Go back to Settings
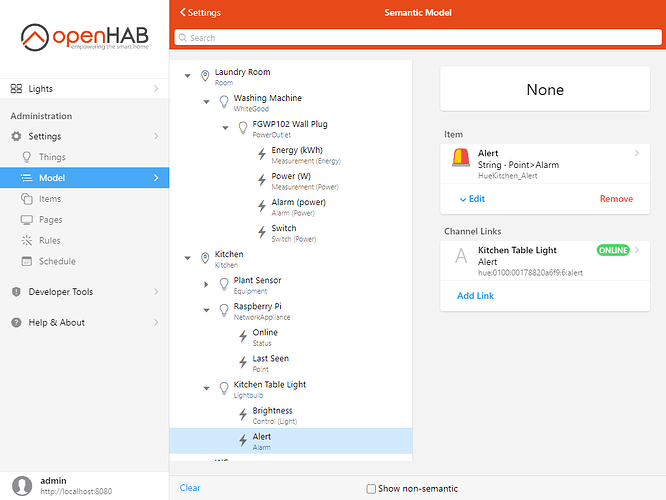This screenshot has height=500, width=666. point(201,13)
